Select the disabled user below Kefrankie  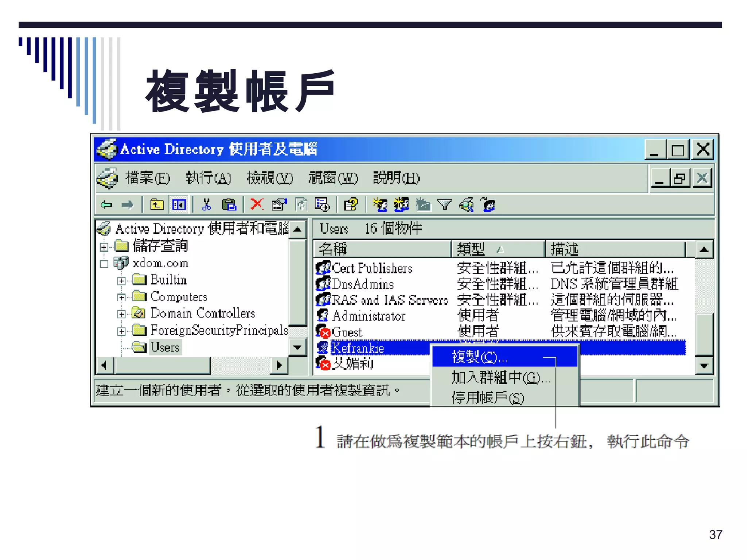(352, 363)
